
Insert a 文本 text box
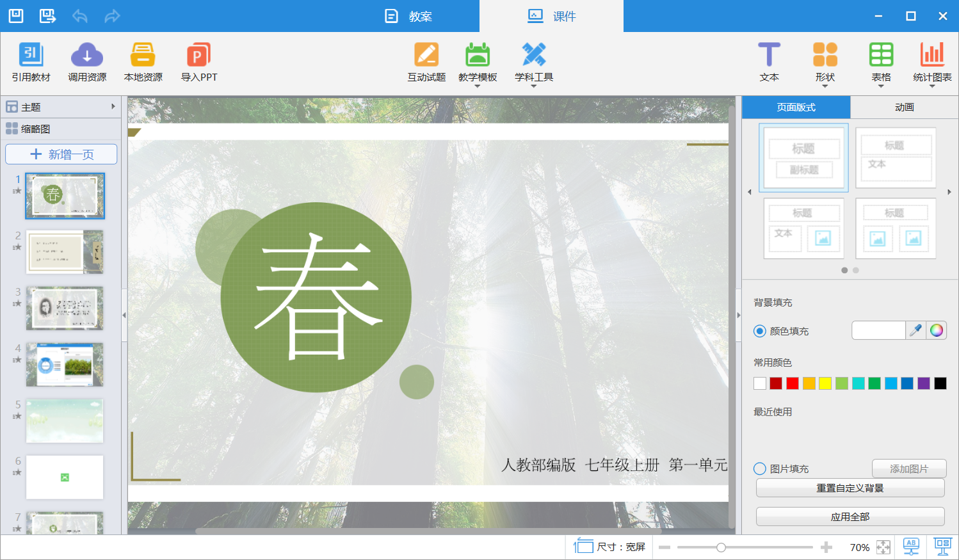pos(769,56)
